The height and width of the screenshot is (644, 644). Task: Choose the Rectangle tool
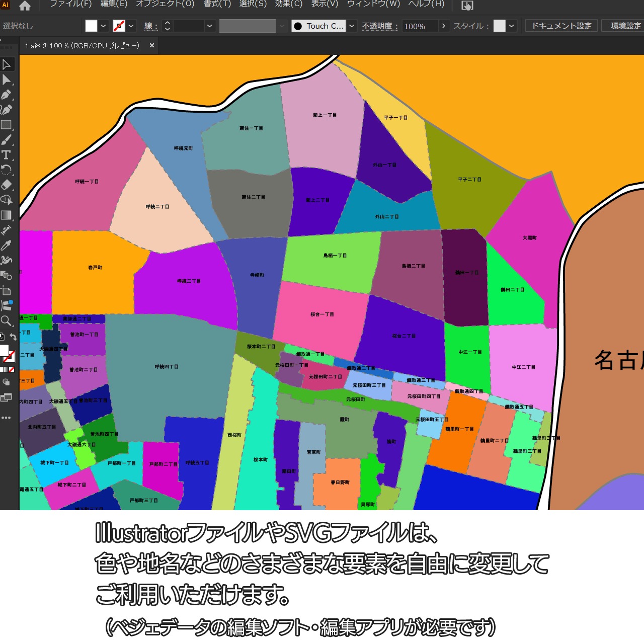click(x=7, y=125)
